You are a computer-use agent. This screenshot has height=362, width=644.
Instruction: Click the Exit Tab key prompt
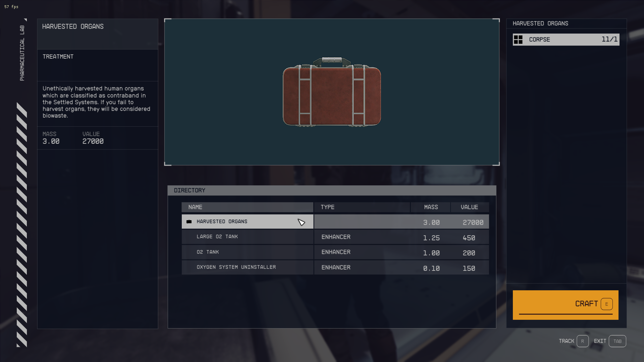[x=610, y=341]
